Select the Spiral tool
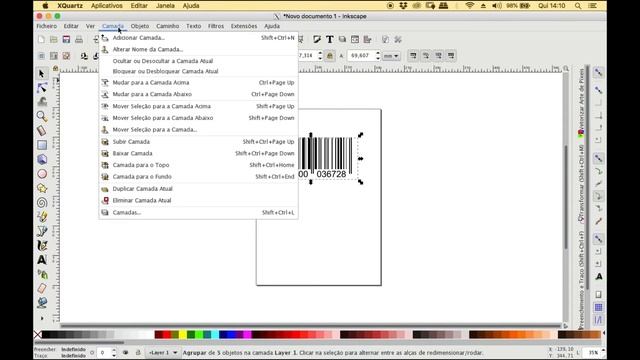 click(42, 202)
